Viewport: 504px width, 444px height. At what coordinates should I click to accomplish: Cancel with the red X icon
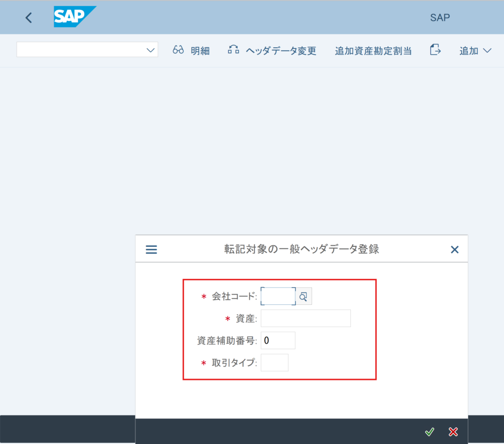(x=453, y=432)
